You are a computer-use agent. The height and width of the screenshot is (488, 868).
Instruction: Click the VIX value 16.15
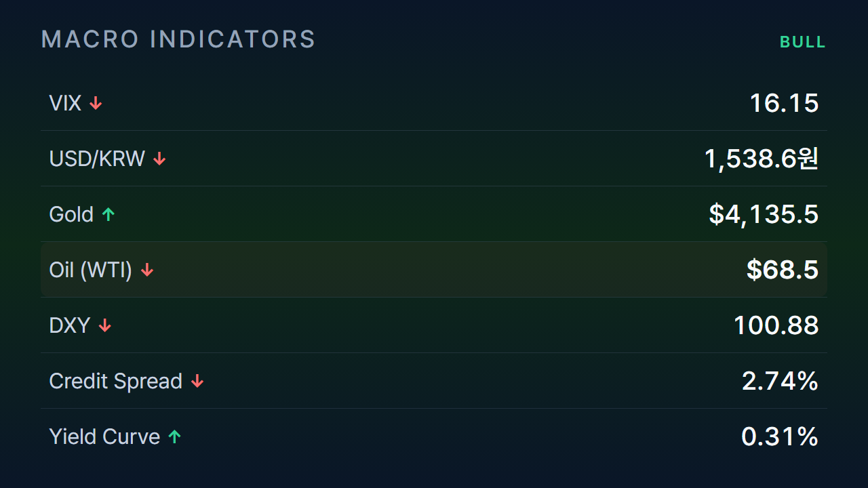[784, 103]
